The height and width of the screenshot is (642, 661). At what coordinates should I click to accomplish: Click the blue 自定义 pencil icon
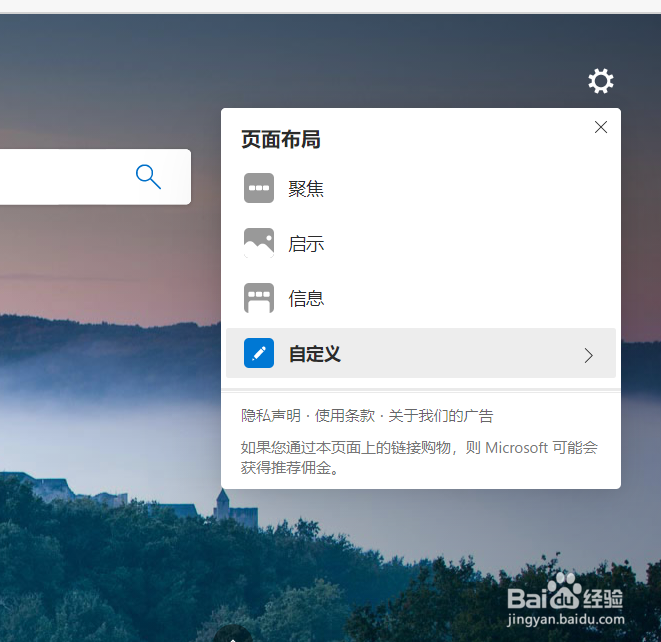259,353
